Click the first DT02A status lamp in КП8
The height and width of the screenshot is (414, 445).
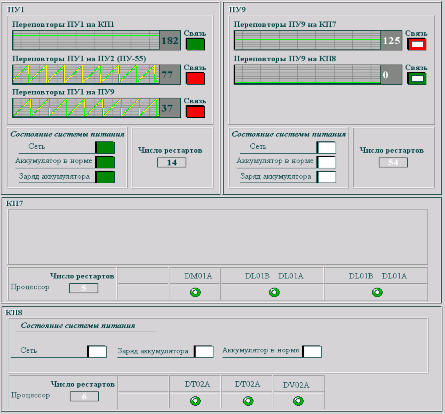click(x=195, y=401)
